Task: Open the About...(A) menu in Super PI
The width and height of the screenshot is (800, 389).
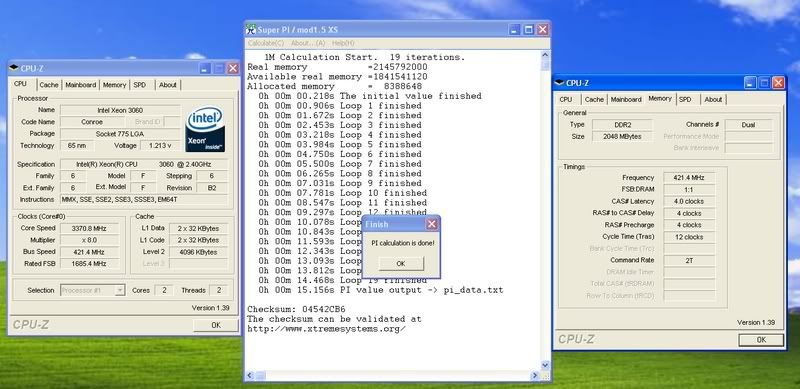Action: 308,43
